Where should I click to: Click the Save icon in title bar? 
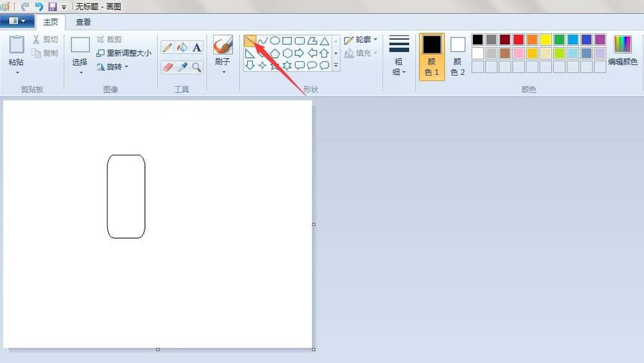pos(52,6)
